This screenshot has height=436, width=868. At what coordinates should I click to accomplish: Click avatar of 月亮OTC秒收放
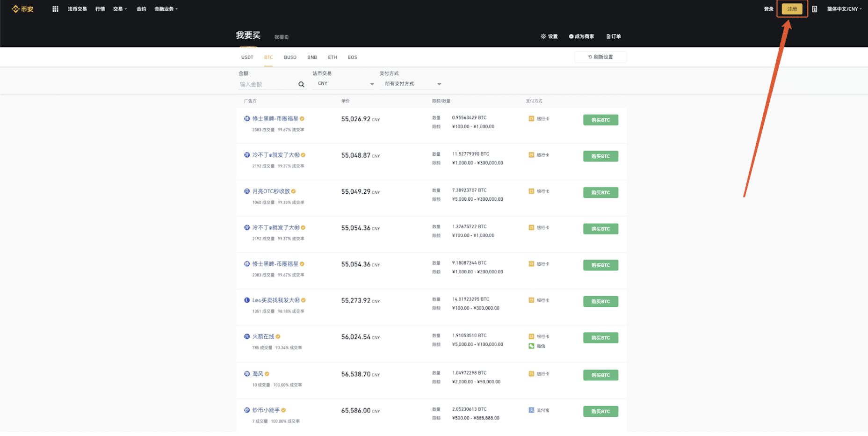coord(247,191)
